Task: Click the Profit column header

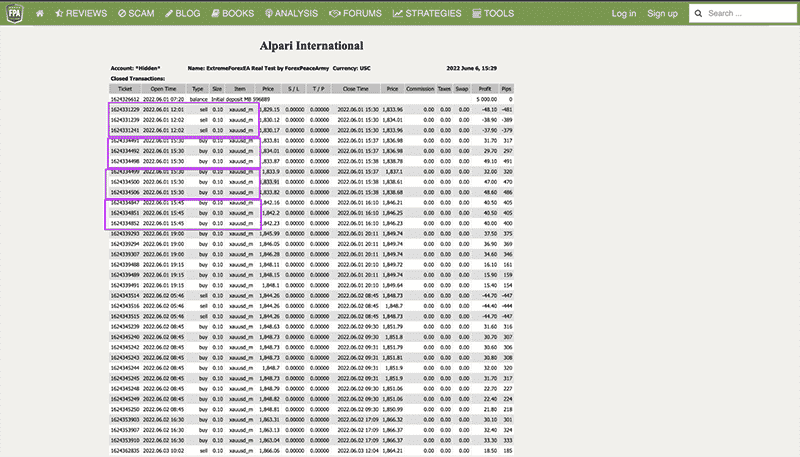Action: coord(485,89)
